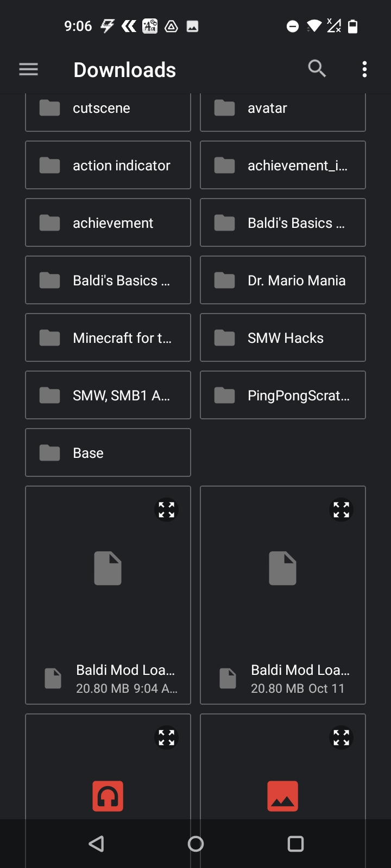
Task: Expand preview of the image file
Action: [x=341, y=737]
